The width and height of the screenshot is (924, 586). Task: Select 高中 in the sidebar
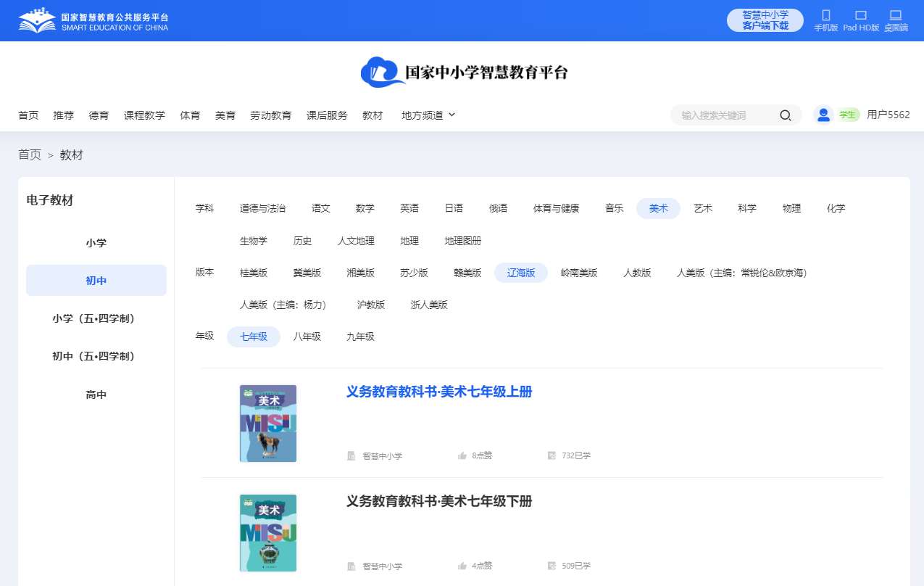96,395
